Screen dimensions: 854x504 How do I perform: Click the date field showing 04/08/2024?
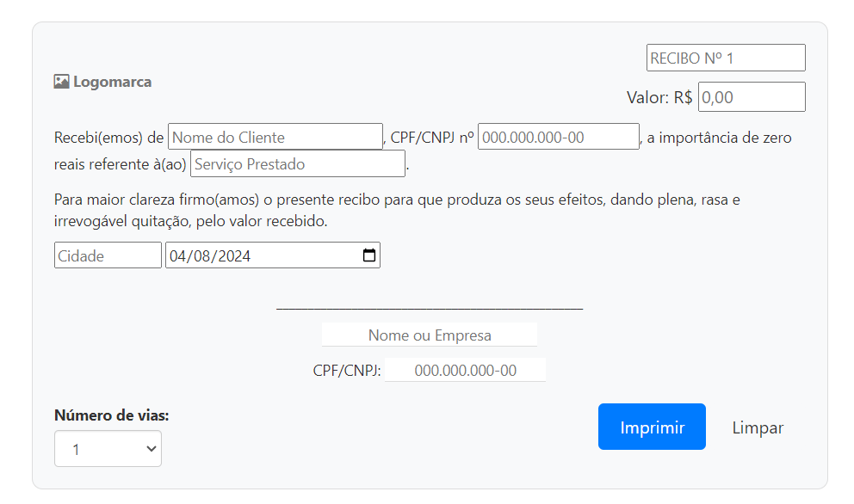(x=258, y=255)
